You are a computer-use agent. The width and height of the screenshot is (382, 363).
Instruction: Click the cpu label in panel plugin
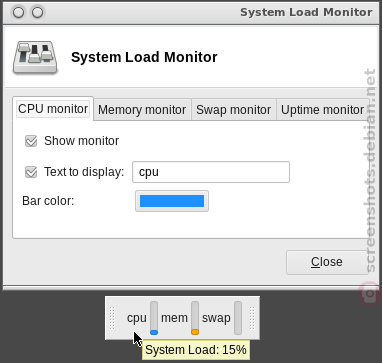point(137,318)
